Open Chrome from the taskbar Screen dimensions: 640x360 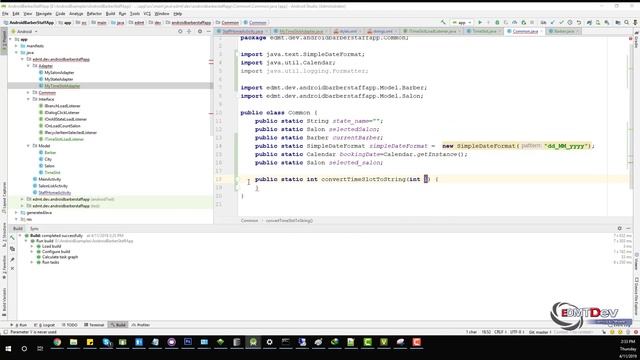pos(57,342)
